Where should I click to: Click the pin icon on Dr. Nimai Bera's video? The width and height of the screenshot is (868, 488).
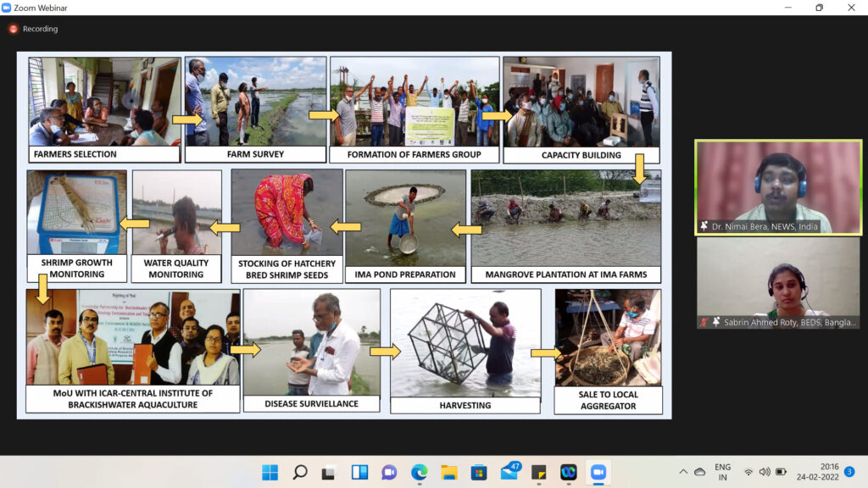pyautogui.click(x=704, y=226)
